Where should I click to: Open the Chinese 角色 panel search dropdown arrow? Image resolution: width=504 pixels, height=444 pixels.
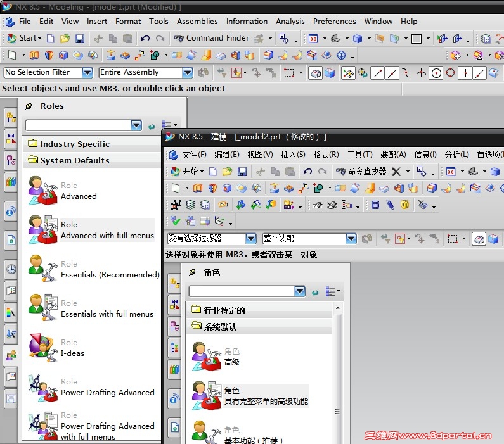click(300, 291)
